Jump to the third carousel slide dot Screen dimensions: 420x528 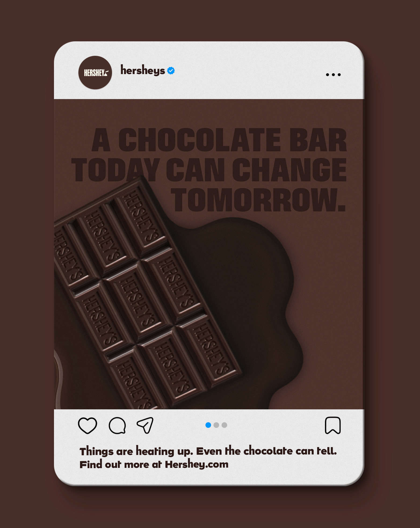[x=225, y=425]
